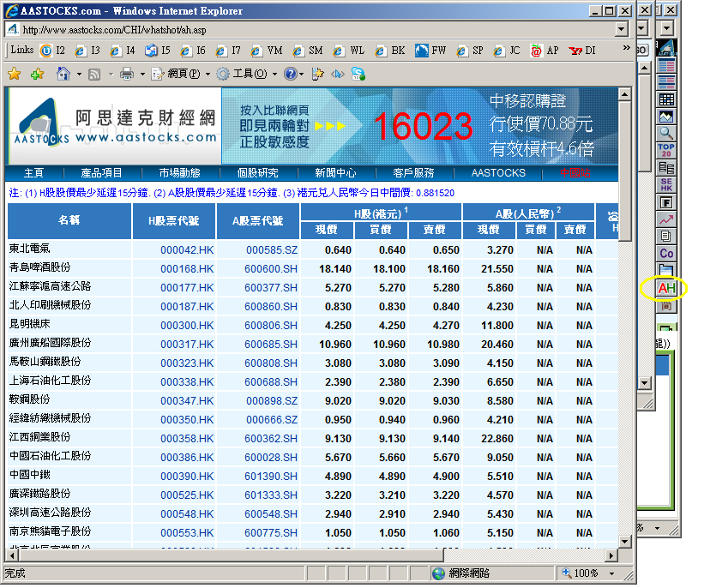Open the 中國站 navigation tab
Screen dimensions: 704x588
(x=575, y=173)
